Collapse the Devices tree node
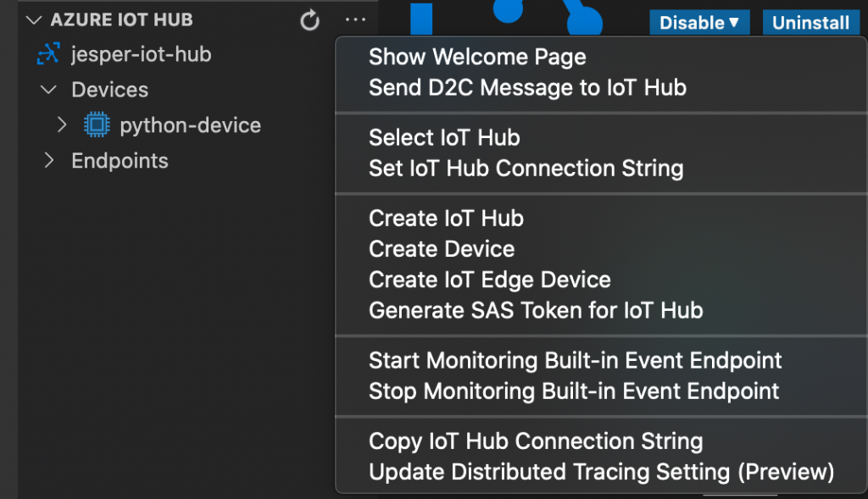Screen dimensions: 868x499 coord(49,90)
